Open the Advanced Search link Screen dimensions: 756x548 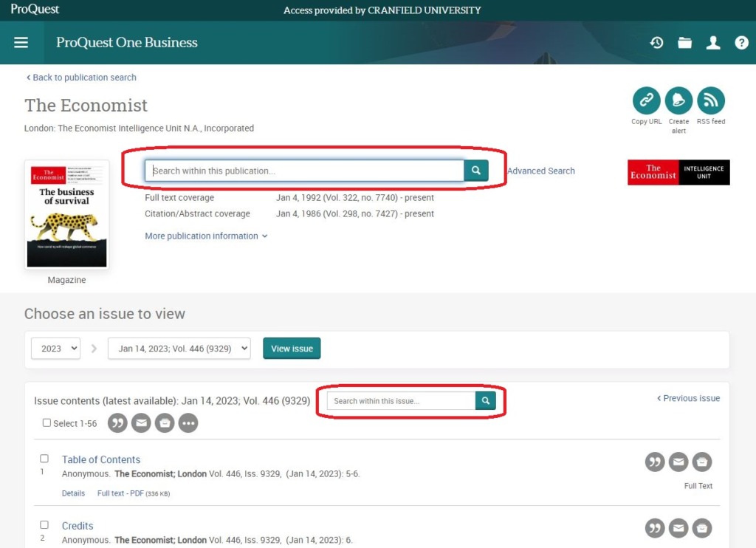pos(540,171)
